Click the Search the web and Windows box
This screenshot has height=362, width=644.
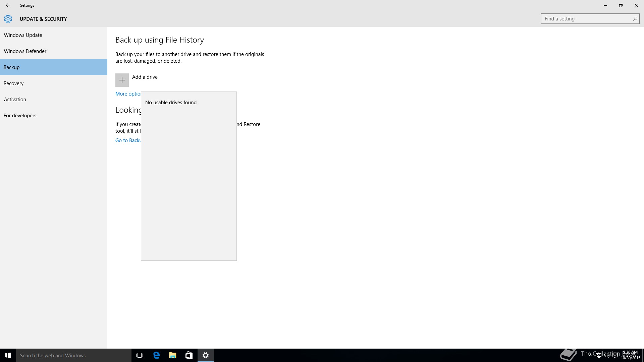click(x=74, y=355)
